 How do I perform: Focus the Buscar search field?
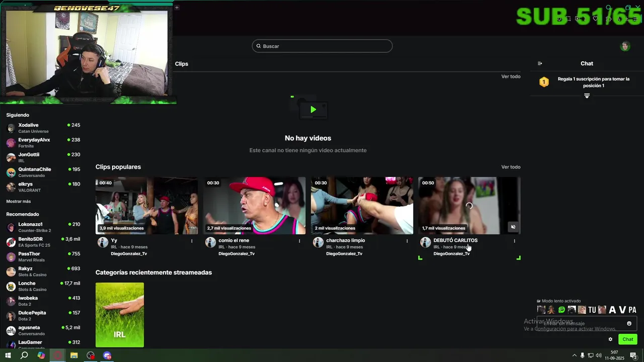click(322, 46)
